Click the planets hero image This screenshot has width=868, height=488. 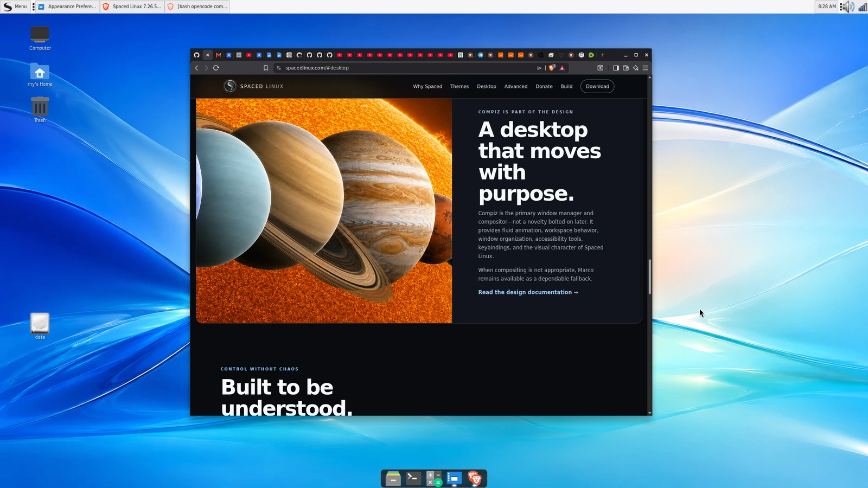click(x=324, y=210)
